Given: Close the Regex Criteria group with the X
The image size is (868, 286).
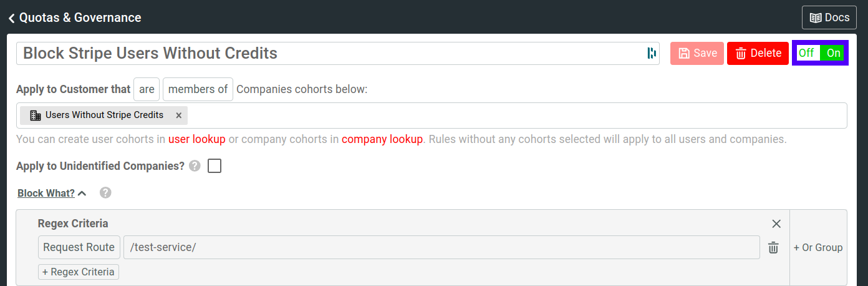Looking at the screenshot, I should coord(776,224).
